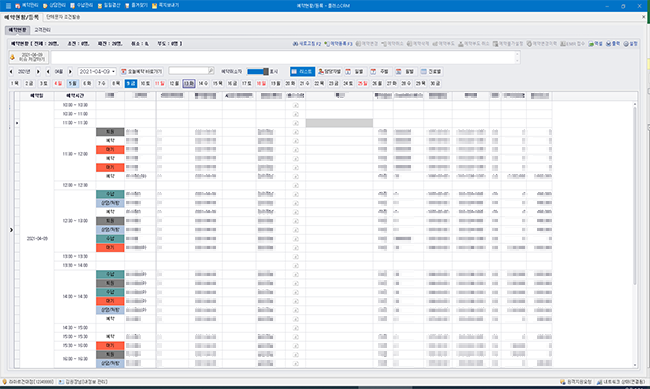The height and width of the screenshot is (389, 650).
Task: Switch to 리스트 list view
Action: click(x=303, y=72)
